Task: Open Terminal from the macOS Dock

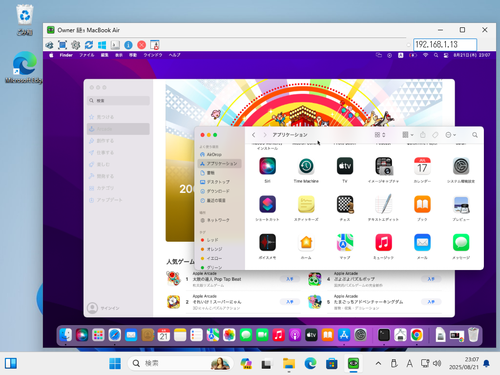Action: point(384,335)
